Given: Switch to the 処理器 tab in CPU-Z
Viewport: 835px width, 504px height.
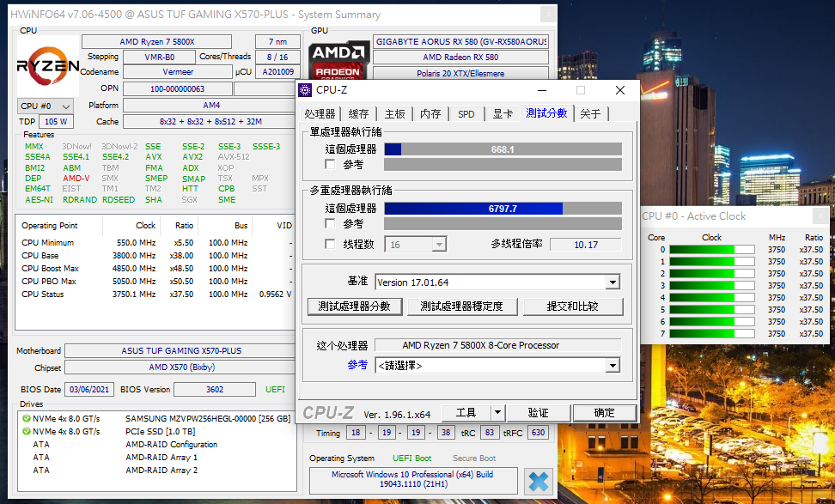Looking at the screenshot, I should pos(320,114).
